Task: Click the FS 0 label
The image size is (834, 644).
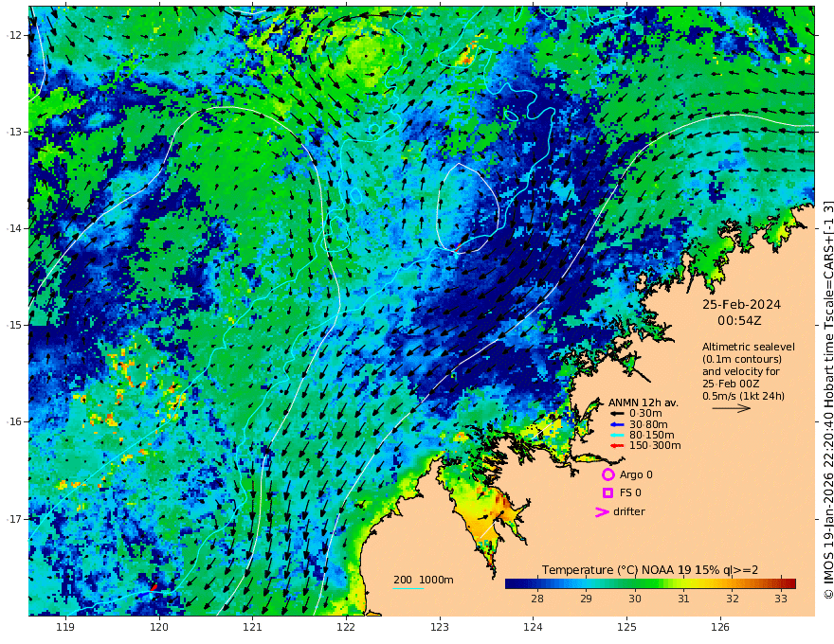Action: click(630, 493)
